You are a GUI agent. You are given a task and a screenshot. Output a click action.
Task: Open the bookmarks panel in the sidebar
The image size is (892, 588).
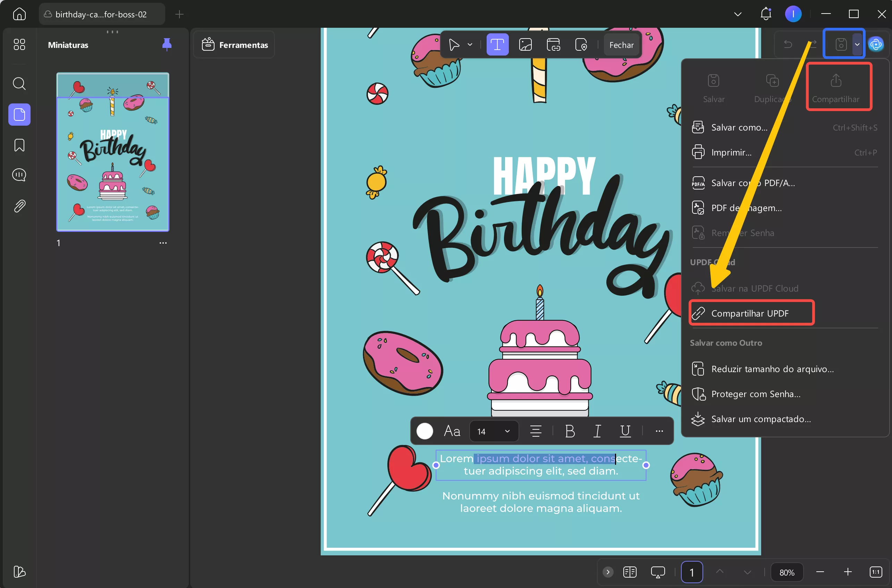[19, 145]
